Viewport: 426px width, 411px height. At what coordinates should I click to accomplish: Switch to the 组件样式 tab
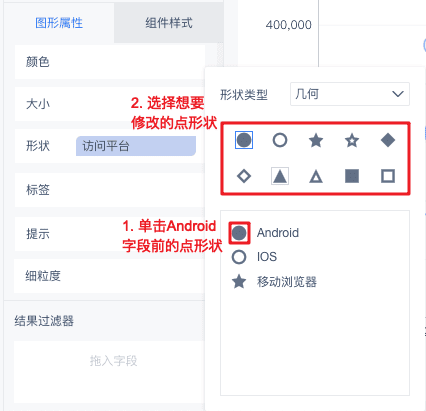click(169, 23)
